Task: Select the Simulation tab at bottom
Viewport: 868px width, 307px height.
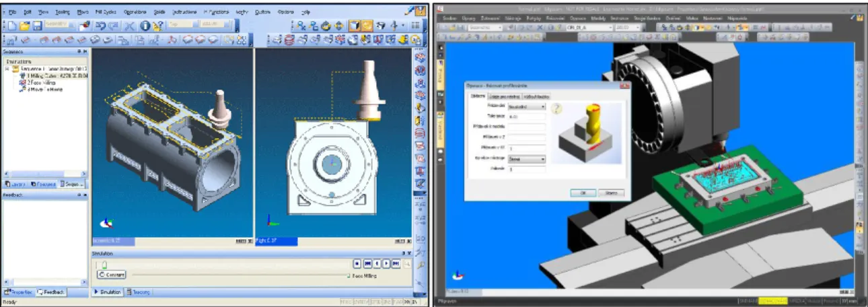Action: (x=108, y=292)
